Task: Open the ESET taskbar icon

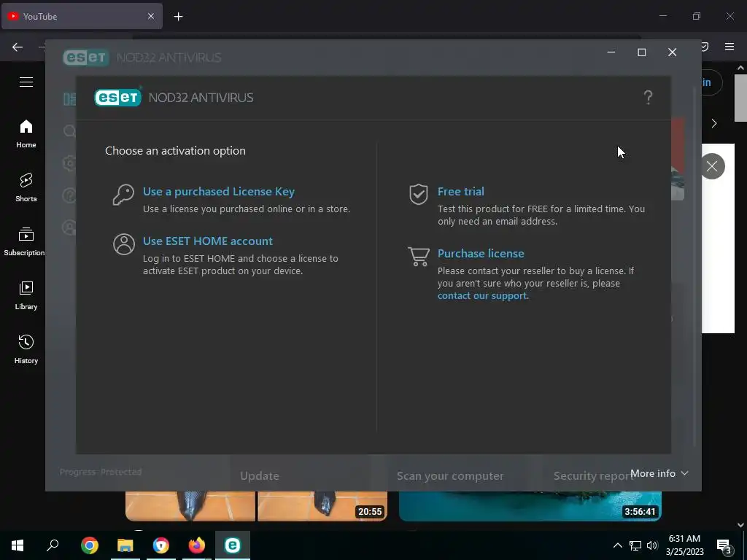Action: [233, 545]
